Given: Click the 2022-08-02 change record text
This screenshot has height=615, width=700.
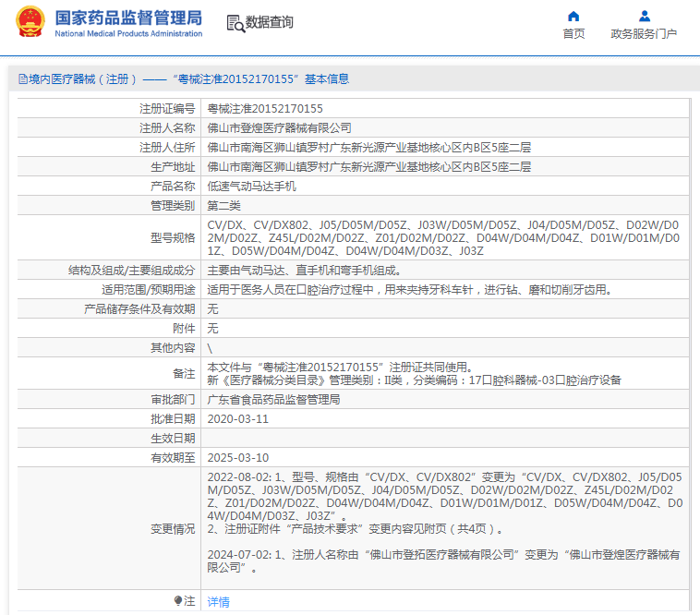Looking at the screenshot, I should point(445,503).
